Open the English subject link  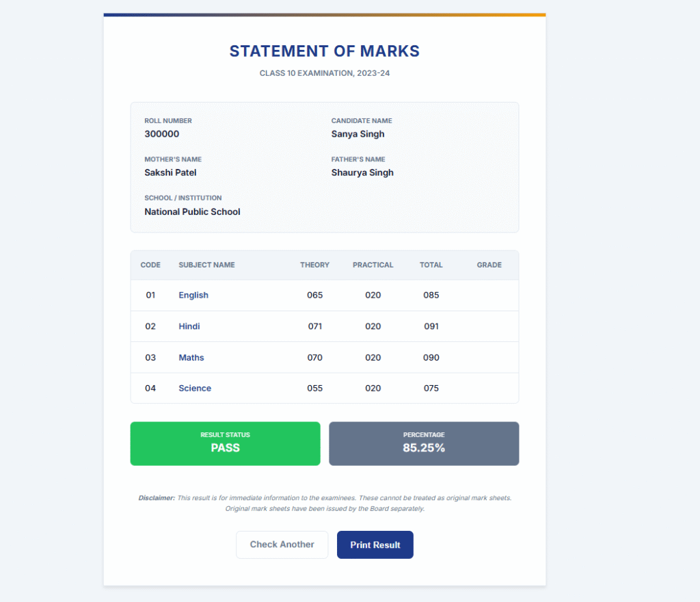pyautogui.click(x=193, y=296)
